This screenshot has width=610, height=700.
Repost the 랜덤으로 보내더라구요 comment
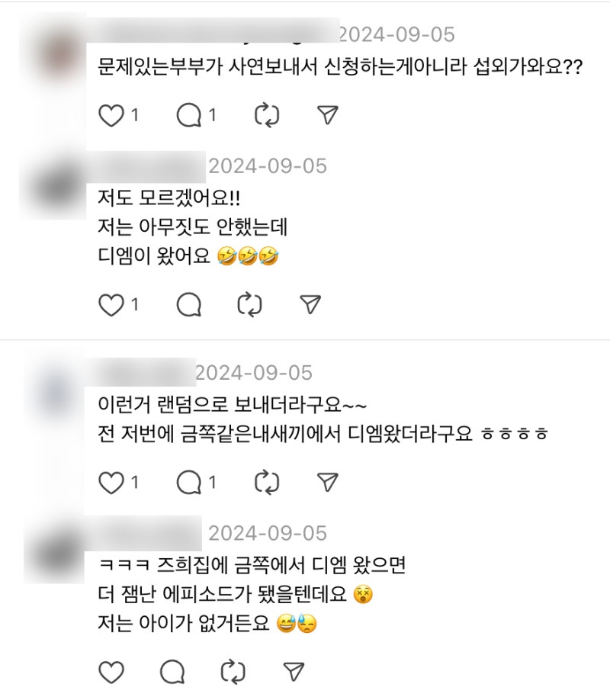pyautogui.click(x=267, y=482)
